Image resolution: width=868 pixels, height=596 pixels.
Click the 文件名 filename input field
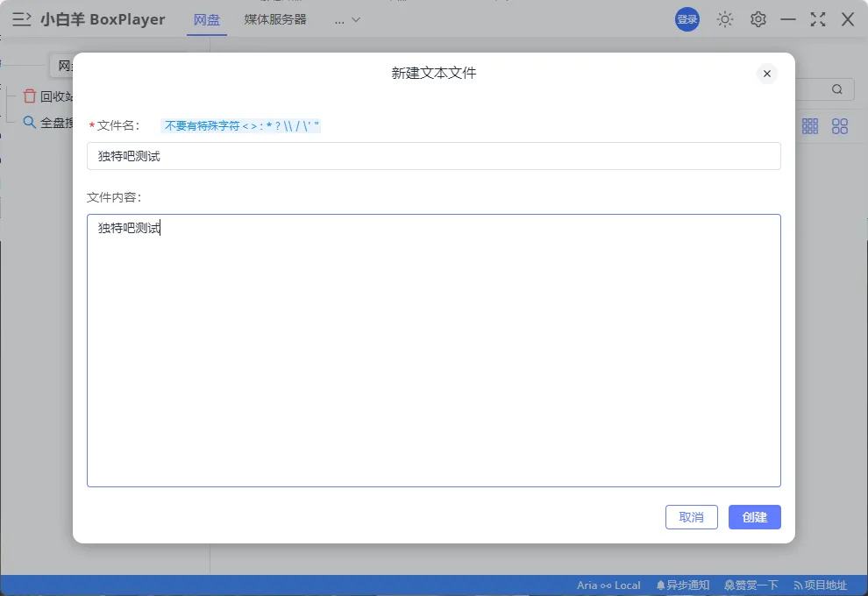tap(433, 156)
